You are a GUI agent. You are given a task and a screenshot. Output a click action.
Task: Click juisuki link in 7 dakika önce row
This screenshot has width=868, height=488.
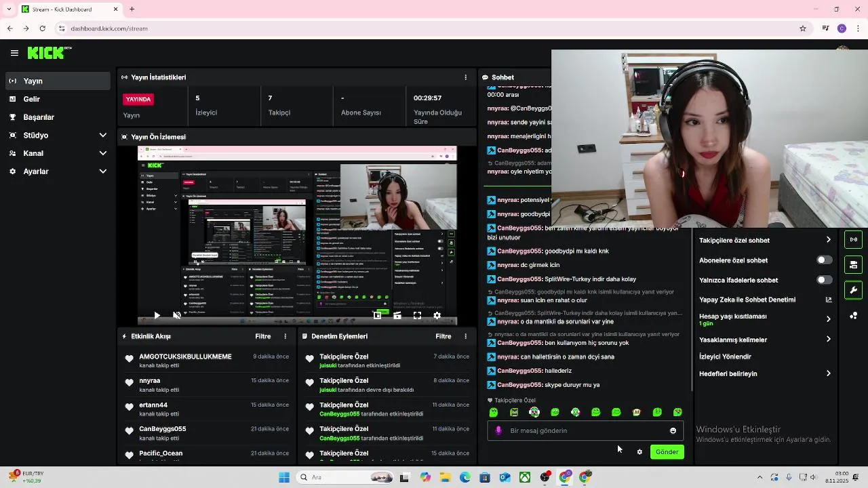point(328,365)
